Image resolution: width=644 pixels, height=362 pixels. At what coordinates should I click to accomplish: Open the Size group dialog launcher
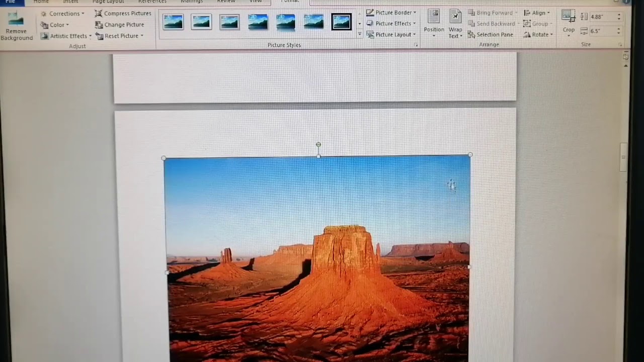pos(620,45)
